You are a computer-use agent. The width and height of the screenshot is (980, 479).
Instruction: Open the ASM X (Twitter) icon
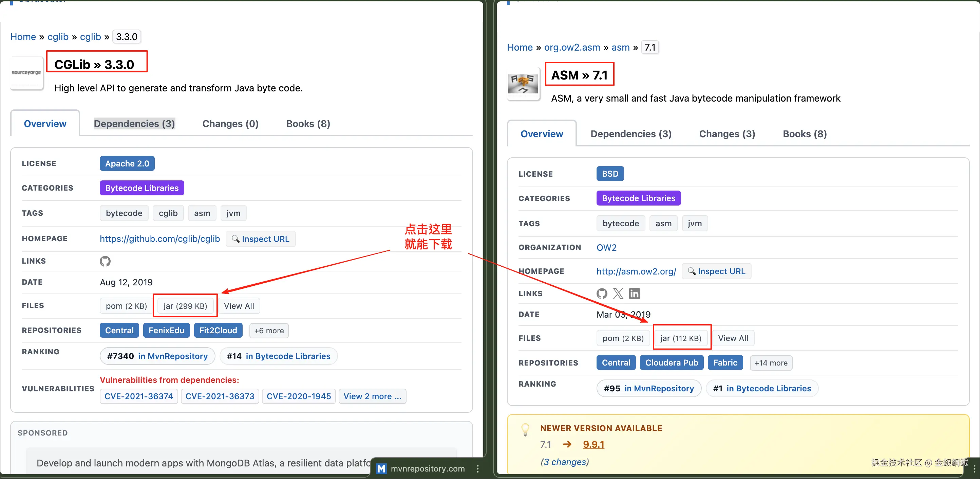(618, 294)
